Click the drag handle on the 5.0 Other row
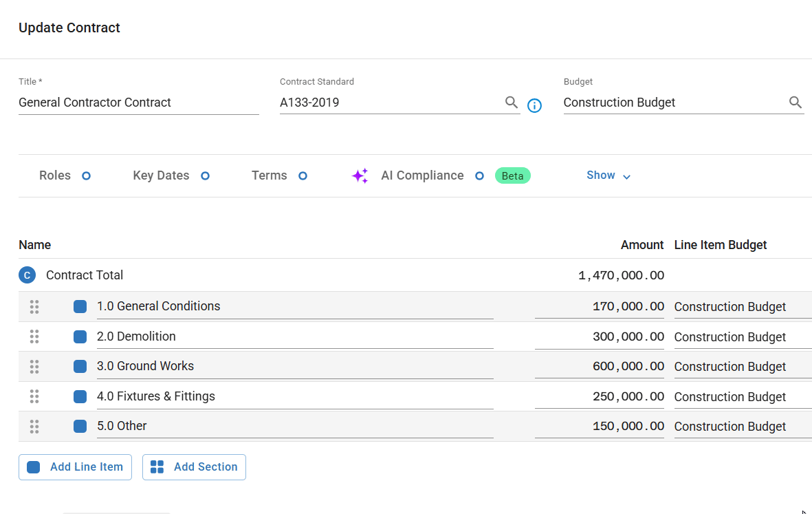This screenshot has width=812, height=514. pyautogui.click(x=34, y=427)
